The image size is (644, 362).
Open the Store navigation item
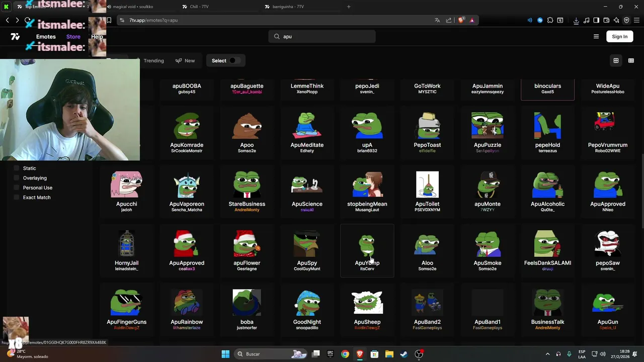(x=73, y=37)
